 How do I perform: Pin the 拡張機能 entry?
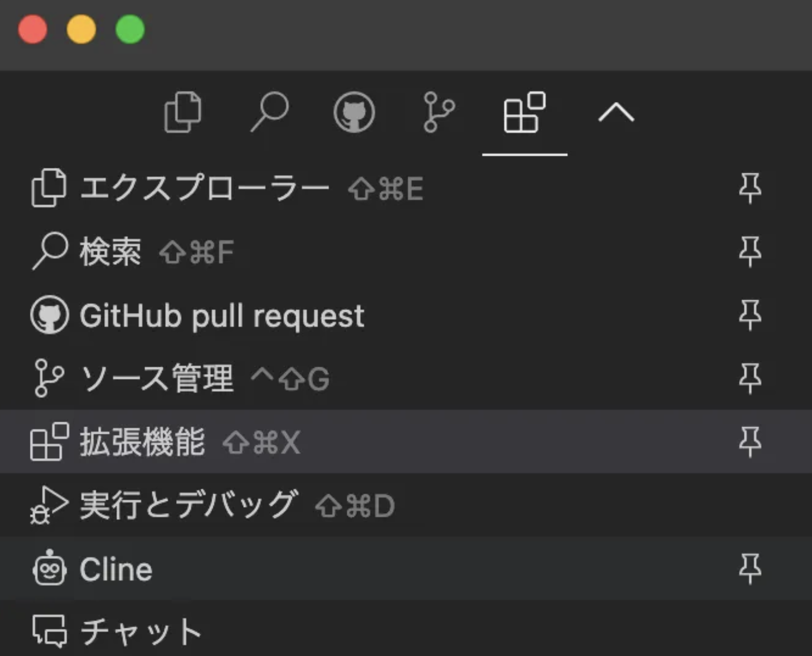click(x=752, y=442)
